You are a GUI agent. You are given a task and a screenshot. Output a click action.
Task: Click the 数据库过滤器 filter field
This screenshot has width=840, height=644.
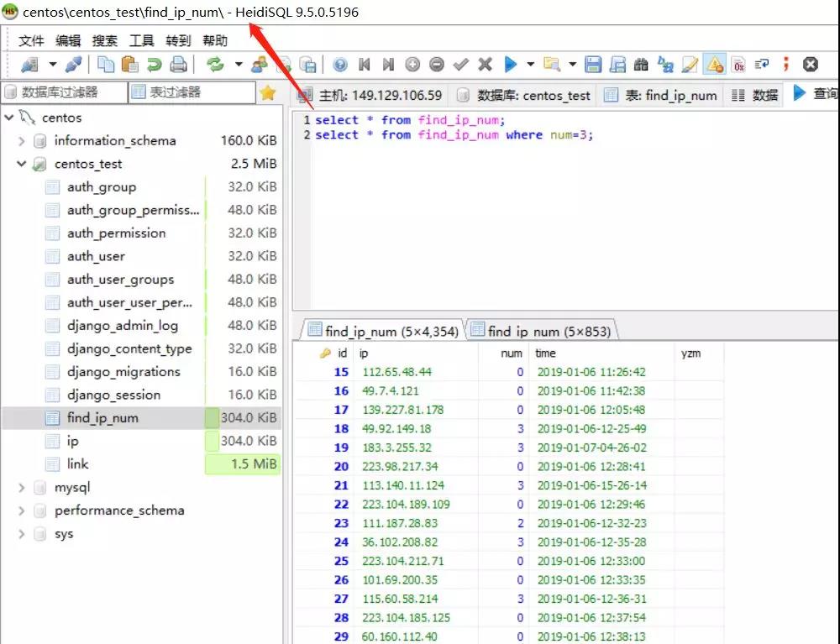coord(65,92)
